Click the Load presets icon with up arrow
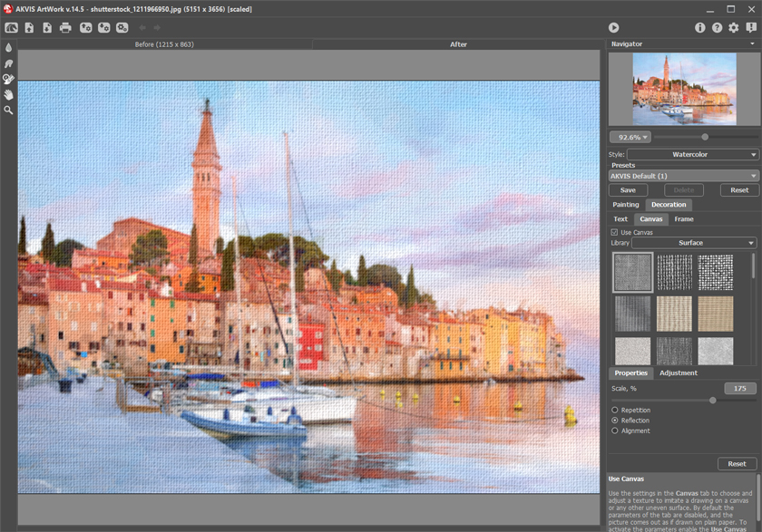 (85, 28)
